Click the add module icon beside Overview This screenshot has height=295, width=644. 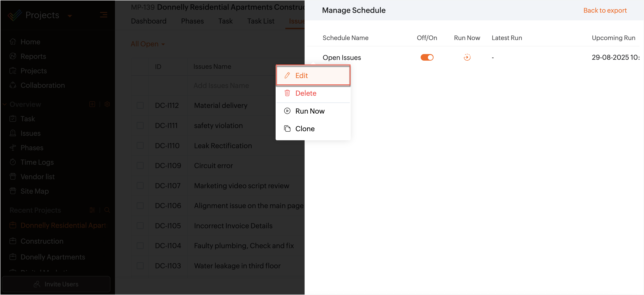(x=92, y=104)
